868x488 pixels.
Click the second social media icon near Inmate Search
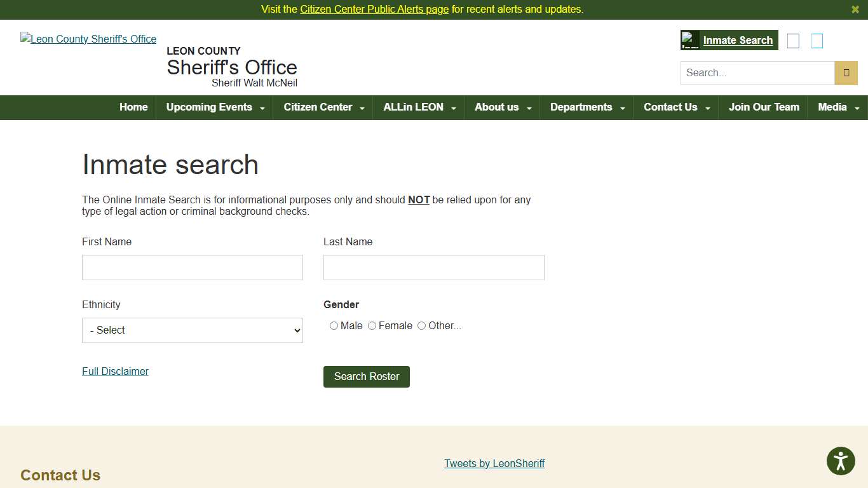coord(817,40)
